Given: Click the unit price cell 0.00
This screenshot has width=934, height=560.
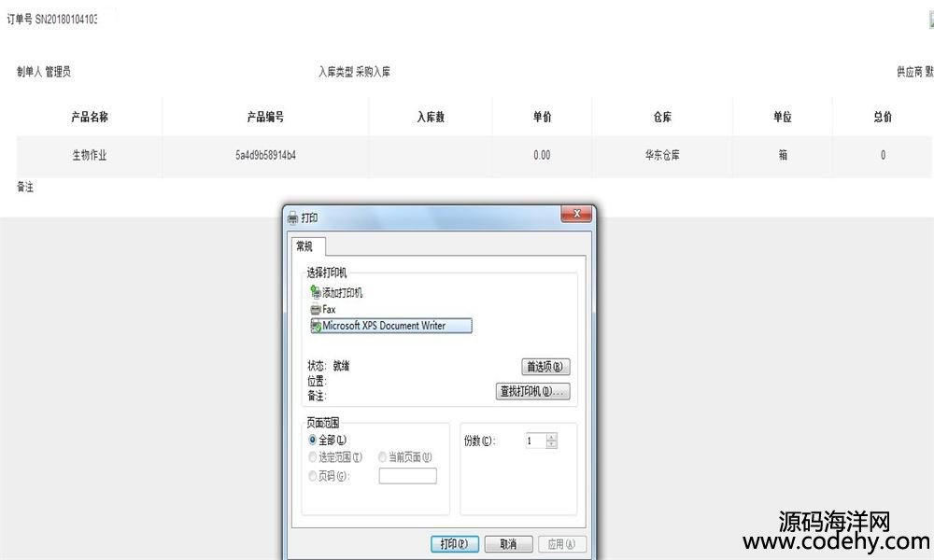Looking at the screenshot, I should click(x=542, y=155).
